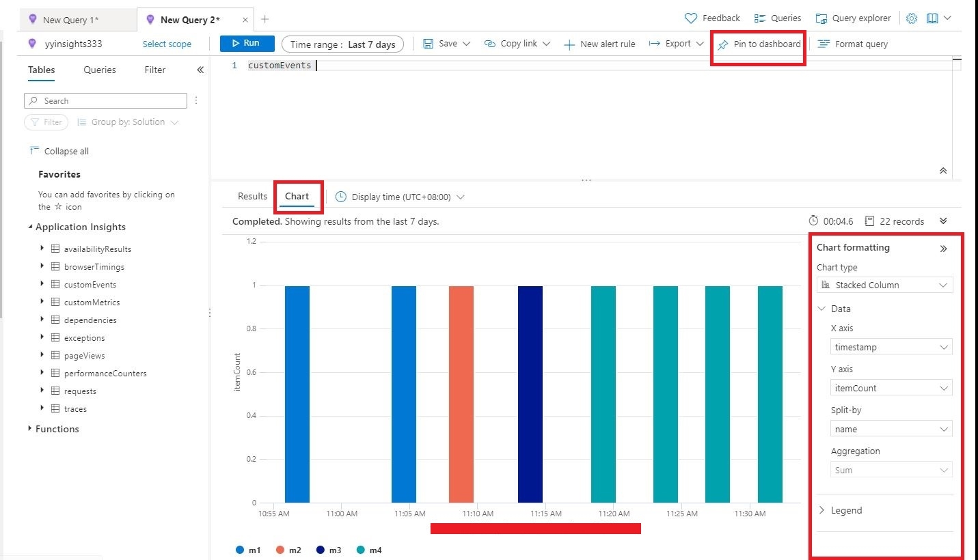Open Query explorer
978x560 pixels.
click(x=853, y=18)
